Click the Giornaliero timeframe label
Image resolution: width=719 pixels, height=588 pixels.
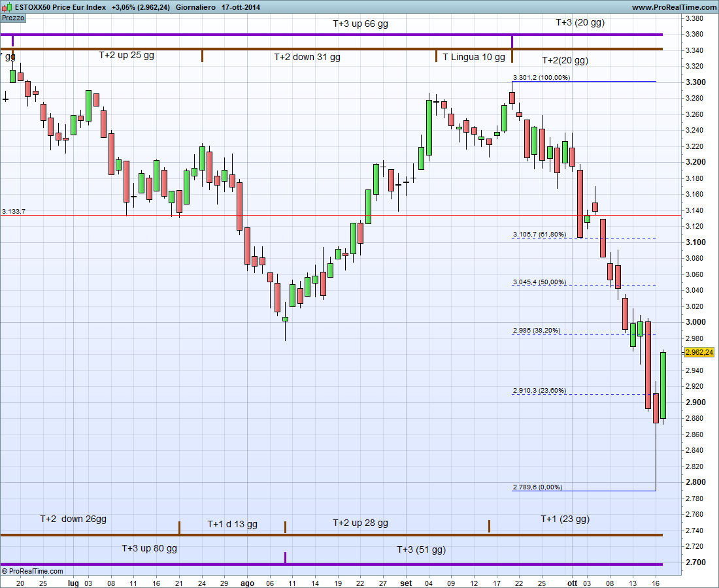(x=195, y=7)
